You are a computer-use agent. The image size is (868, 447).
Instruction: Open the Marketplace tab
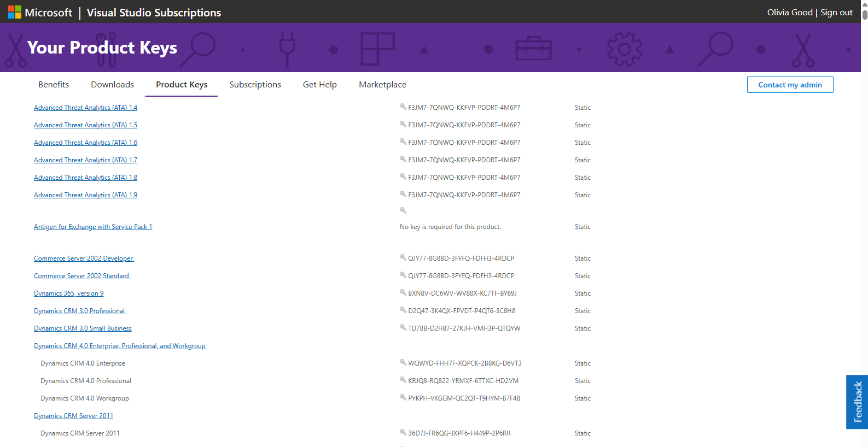point(382,85)
